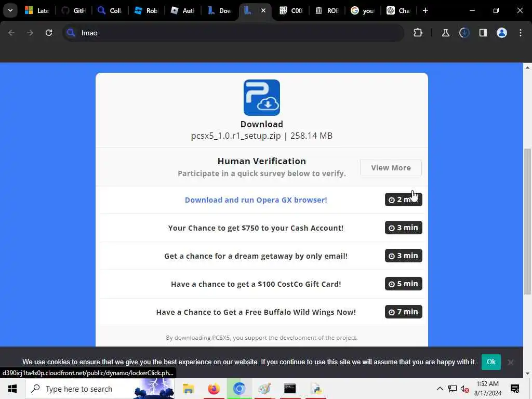The width and height of the screenshot is (532, 399).
Task: Reload the current page
Action: click(x=49, y=33)
